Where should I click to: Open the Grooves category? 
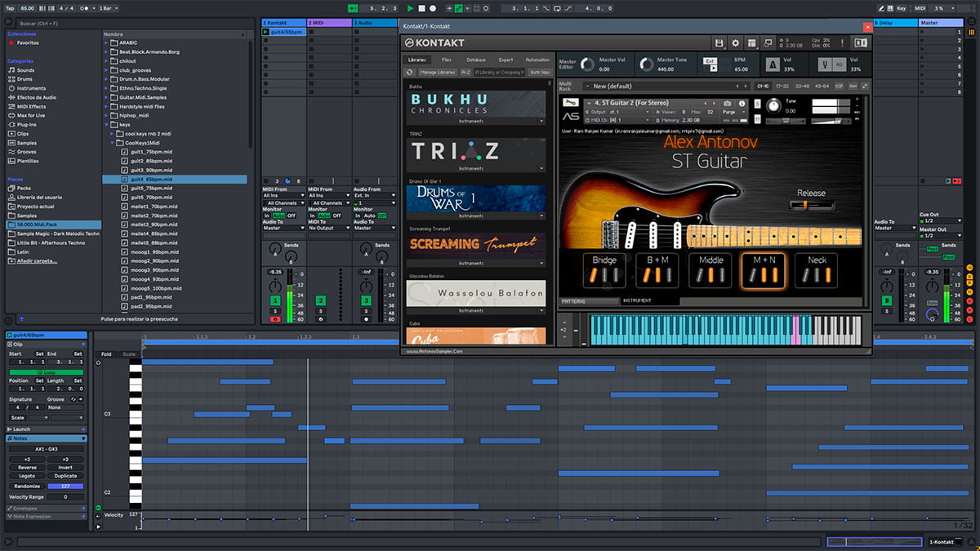(27, 151)
